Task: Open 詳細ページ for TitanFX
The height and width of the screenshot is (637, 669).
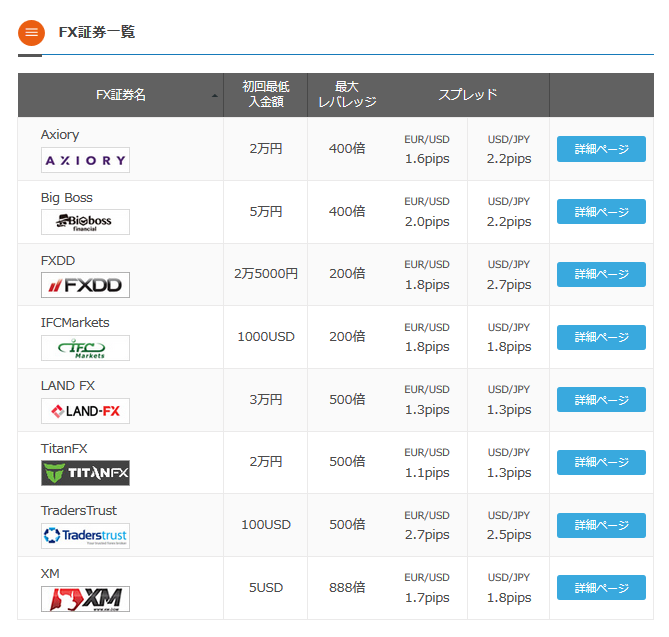Action: click(x=601, y=463)
